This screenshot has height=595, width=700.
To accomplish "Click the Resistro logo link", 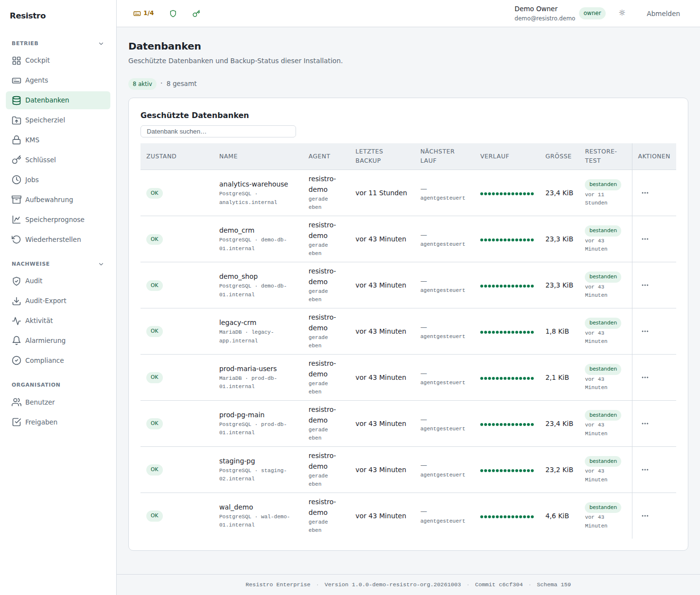I will point(28,16).
